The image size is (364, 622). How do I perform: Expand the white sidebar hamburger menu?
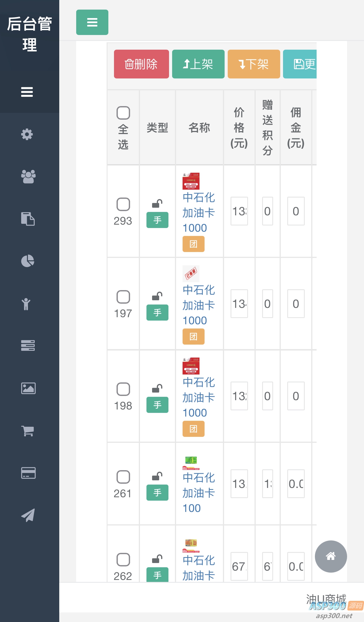pyautogui.click(x=27, y=92)
